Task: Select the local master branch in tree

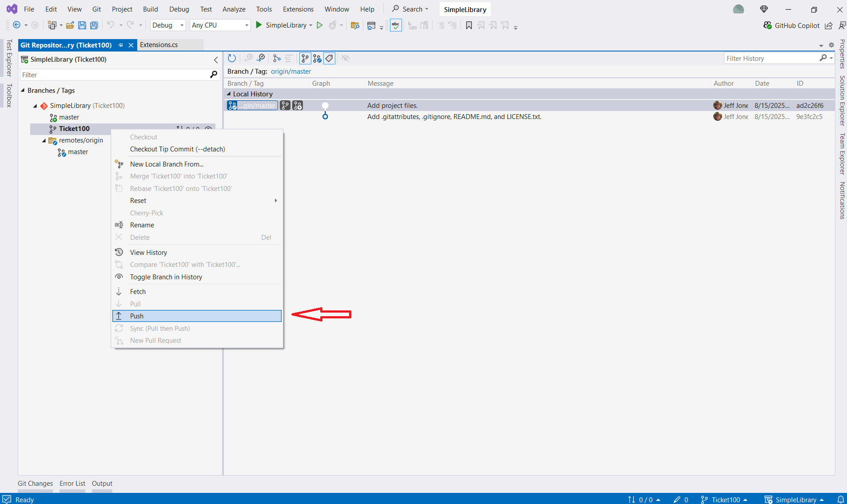Action: [69, 117]
